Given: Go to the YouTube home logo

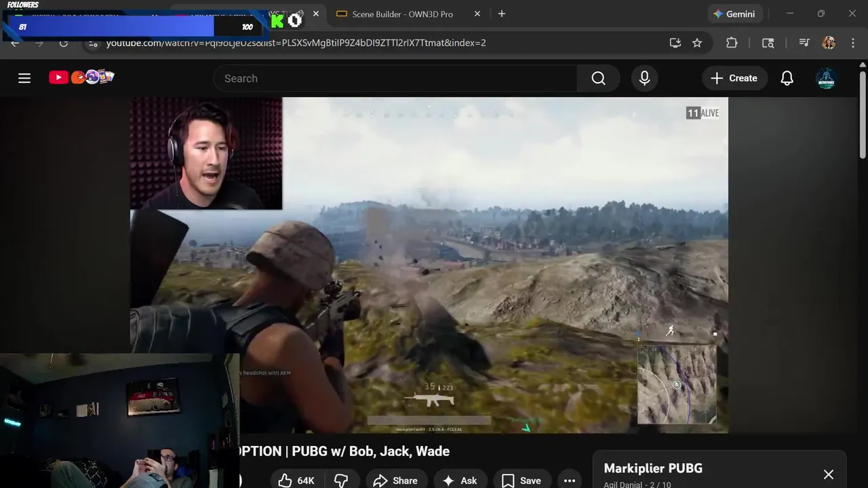Looking at the screenshot, I should click(81, 77).
